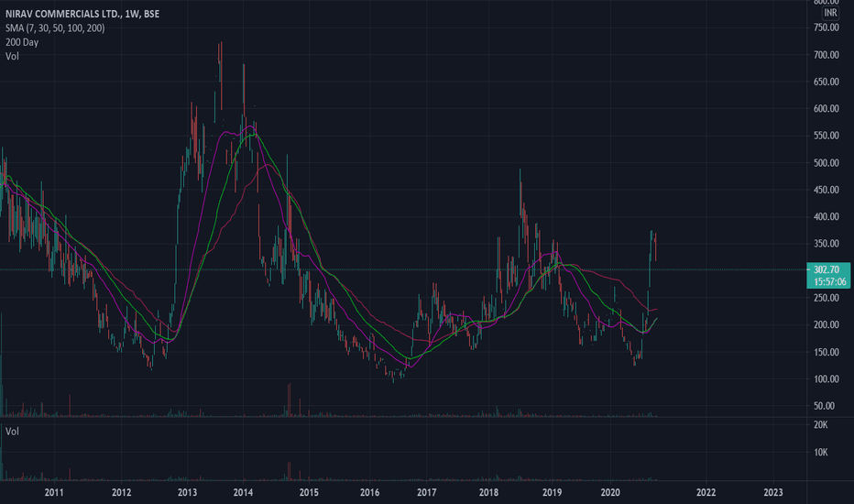Click the 2015 label on time axis
Viewport: 854px width, 504px height.
[x=309, y=493]
